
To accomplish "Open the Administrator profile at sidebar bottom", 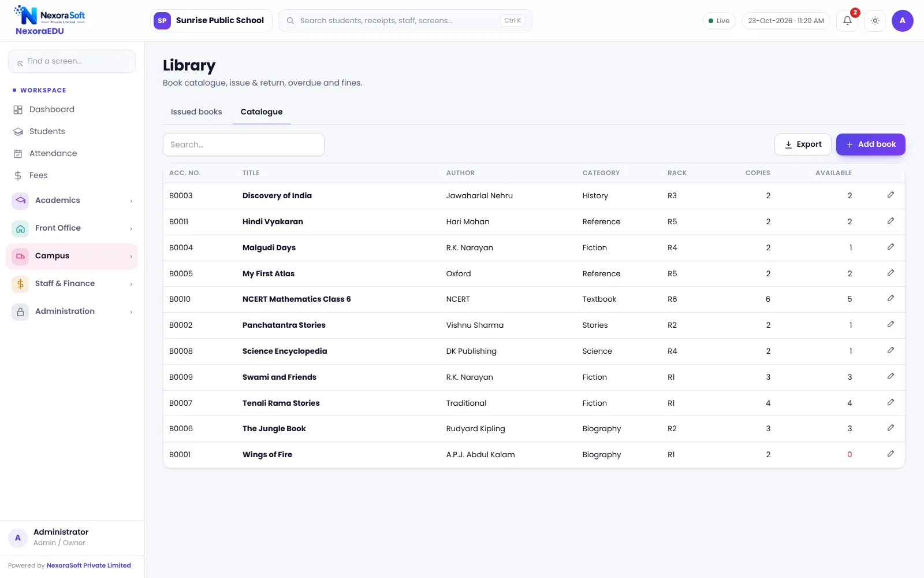I will click(x=72, y=537).
